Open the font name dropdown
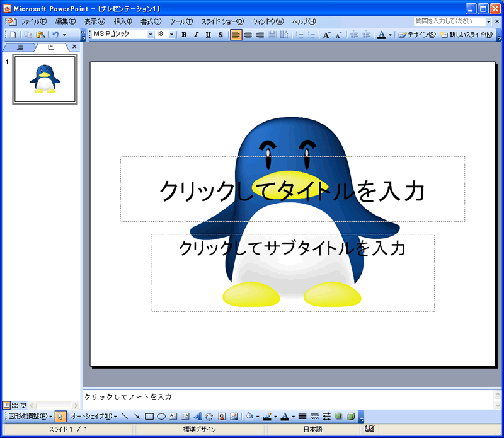 150,35
